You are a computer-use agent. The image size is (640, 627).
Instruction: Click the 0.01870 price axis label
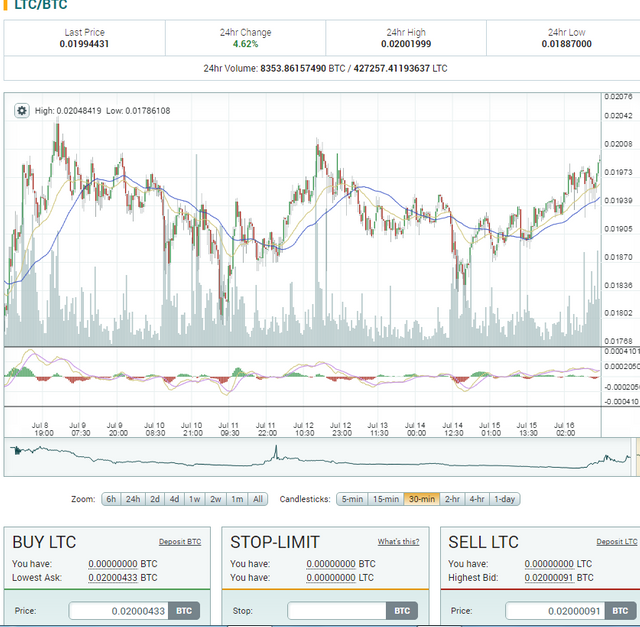tap(618, 257)
